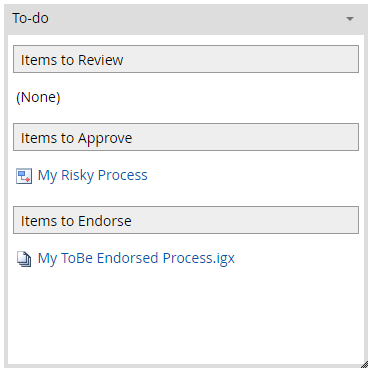Click the white space right of My Risky Process
The height and width of the screenshot is (370, 372).
coord(255,176)
